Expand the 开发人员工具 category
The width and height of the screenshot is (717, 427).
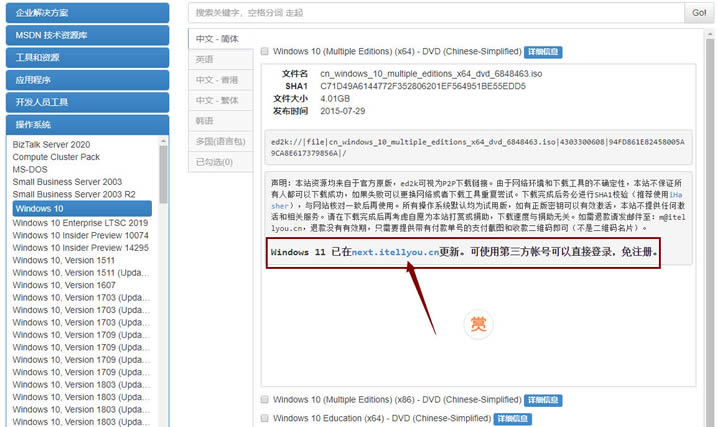click(87, 102)
